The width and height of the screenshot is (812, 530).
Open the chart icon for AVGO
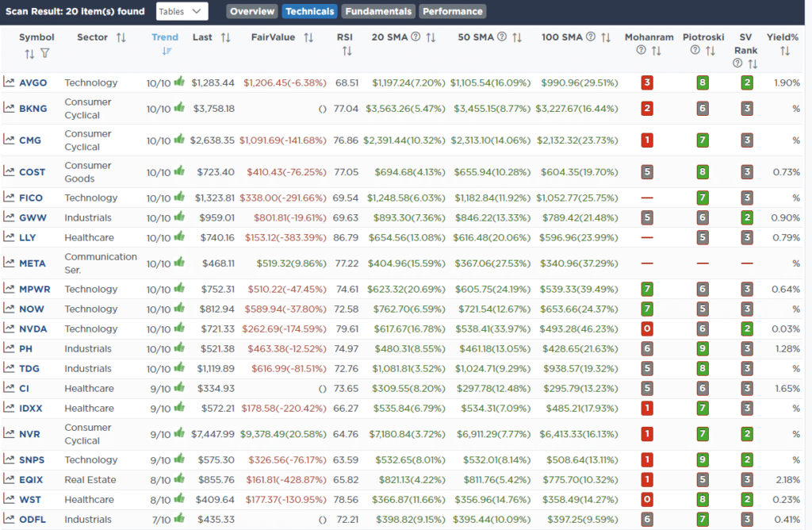tap(9, 82)
